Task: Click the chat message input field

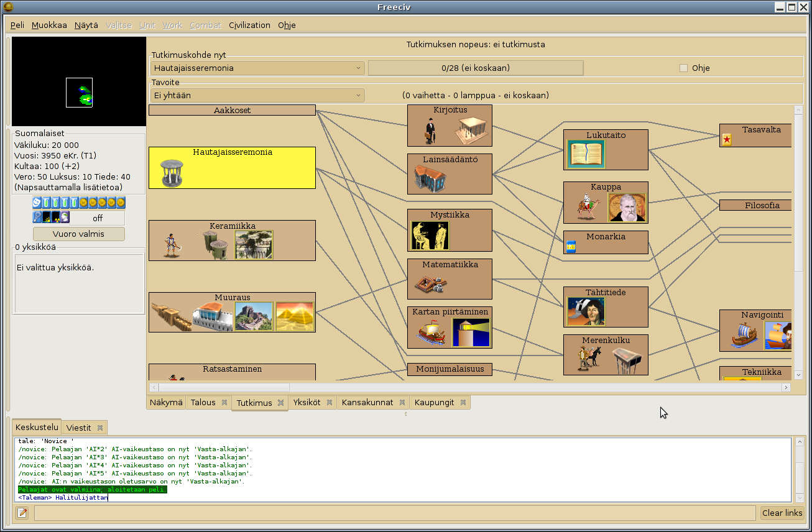Action: click(395, 513)
